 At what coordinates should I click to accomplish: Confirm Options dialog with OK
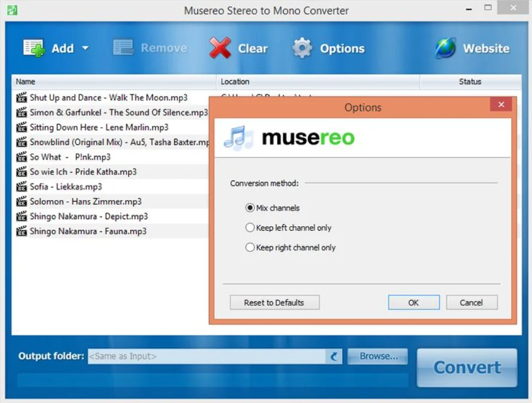[x=414, y=302]
